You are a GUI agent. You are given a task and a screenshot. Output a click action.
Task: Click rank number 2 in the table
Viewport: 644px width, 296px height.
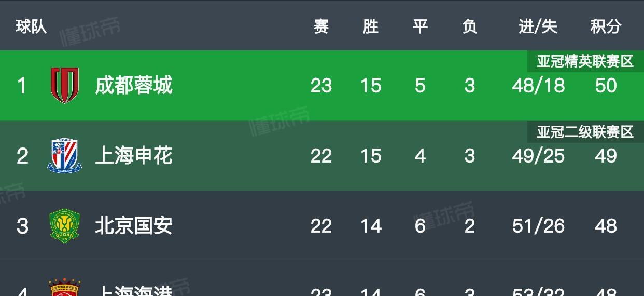point(22,156)
